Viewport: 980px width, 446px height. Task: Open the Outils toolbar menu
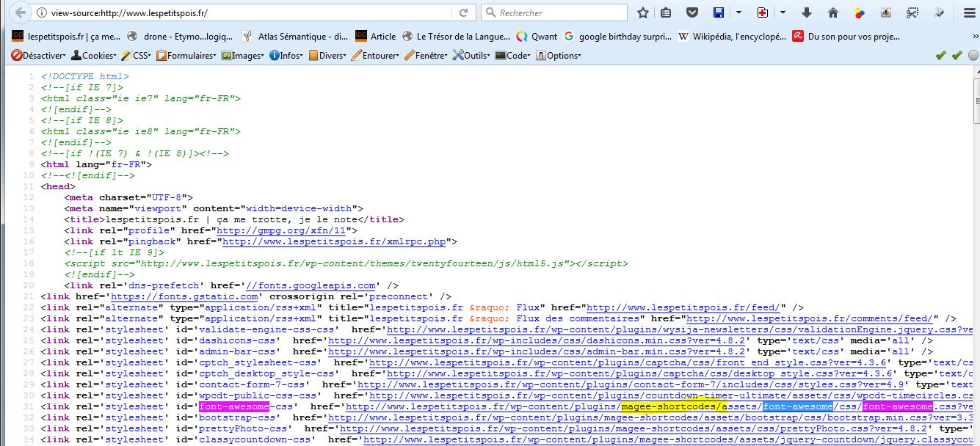(473, 55)
